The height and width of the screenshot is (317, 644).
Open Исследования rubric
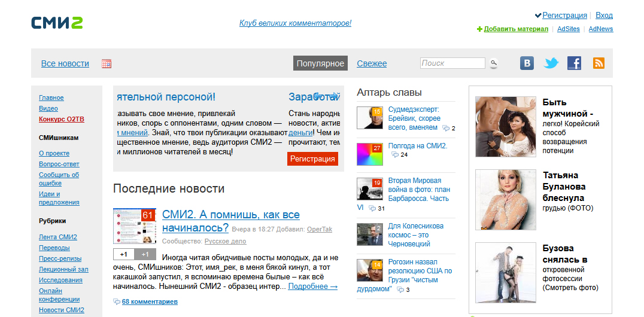pyautogui.click(x=61, y=280)
